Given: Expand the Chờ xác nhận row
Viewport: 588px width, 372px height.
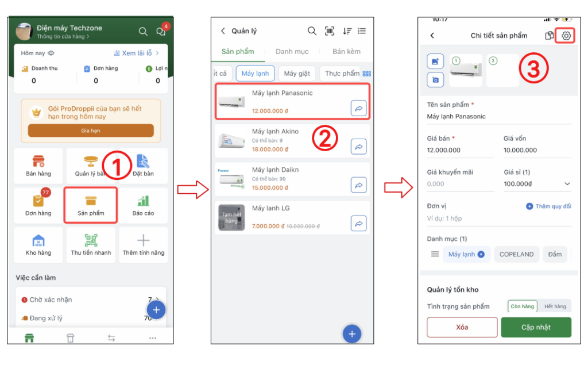Looking at the screenshot, I should [156, 300].
